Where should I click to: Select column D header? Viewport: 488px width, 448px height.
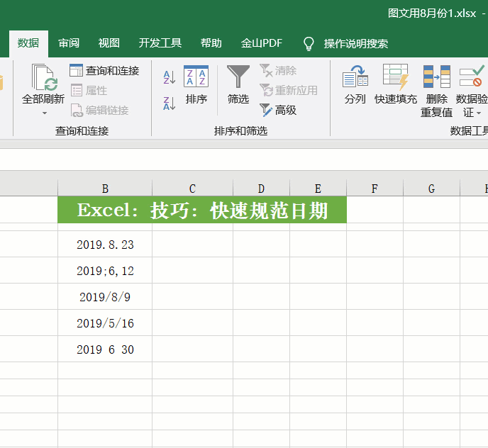[261, 189]
